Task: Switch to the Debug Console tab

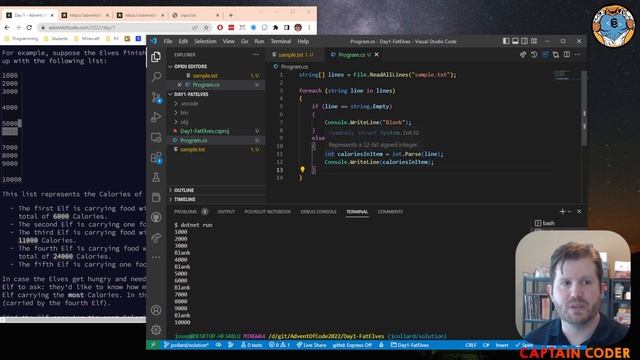Action: pos(318,211)
